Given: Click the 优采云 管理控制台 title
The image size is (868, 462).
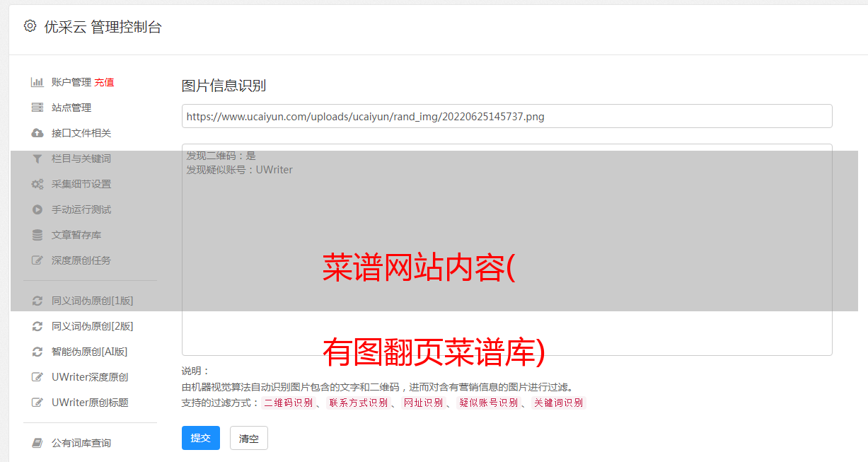Looking at the screenshot, I should click(103, 27).
